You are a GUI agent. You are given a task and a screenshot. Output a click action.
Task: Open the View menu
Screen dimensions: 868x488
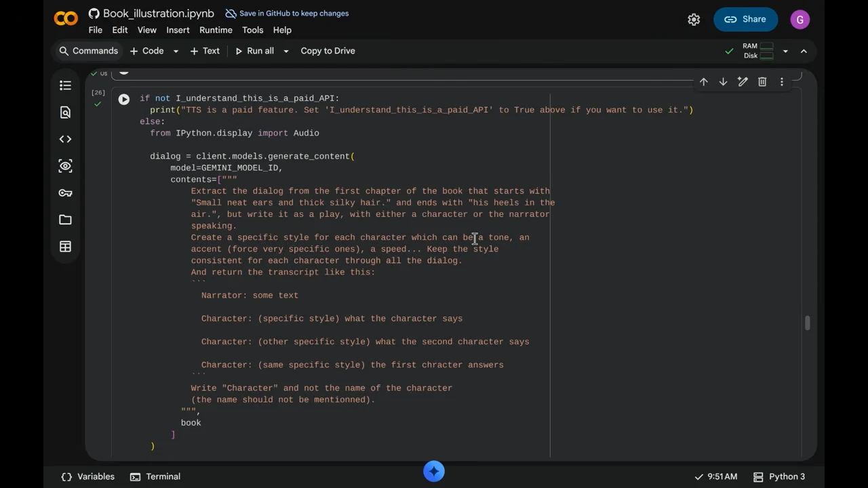click(x=147, y=30)
